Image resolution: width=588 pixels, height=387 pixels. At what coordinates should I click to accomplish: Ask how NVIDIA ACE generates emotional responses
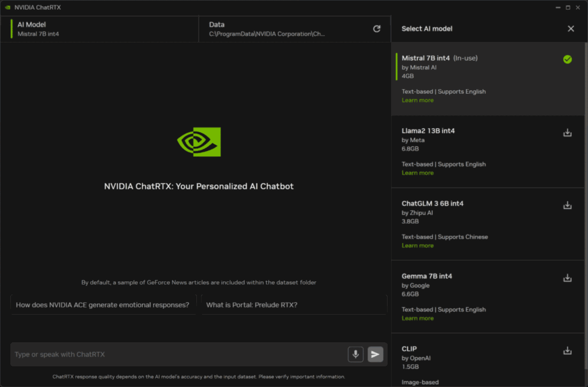click(103, 305)
